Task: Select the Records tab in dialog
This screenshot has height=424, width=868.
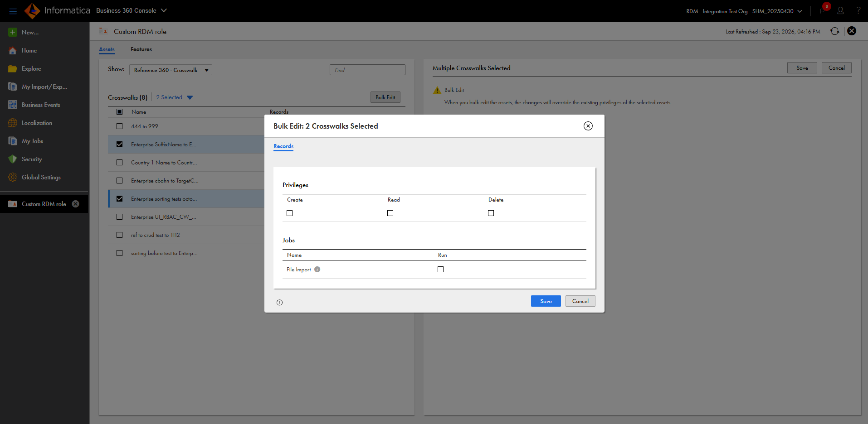Action: [x=283, y=146]
